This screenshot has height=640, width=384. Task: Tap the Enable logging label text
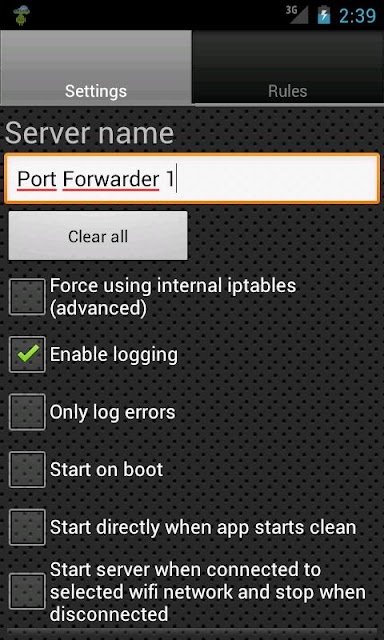click(x=114, y=355)
